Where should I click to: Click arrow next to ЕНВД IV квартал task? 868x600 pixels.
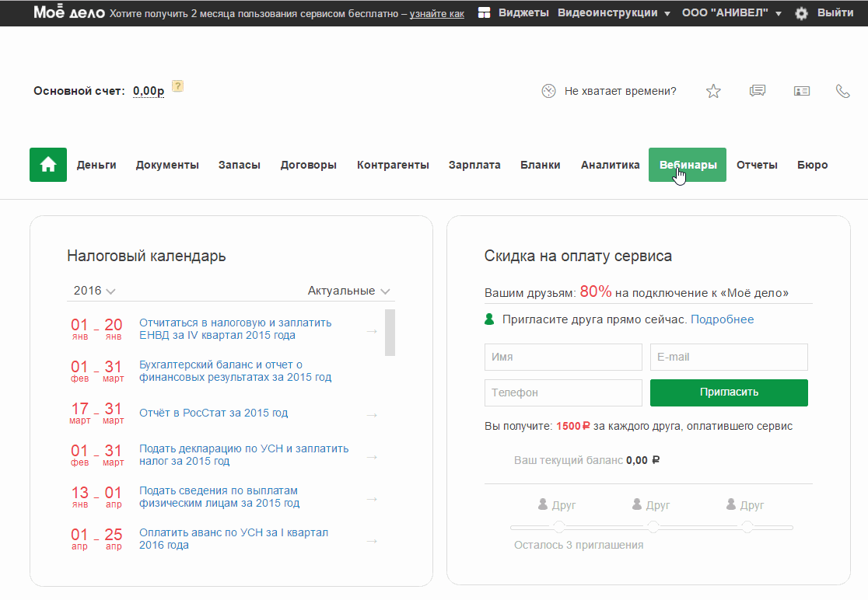click(372, 331)
